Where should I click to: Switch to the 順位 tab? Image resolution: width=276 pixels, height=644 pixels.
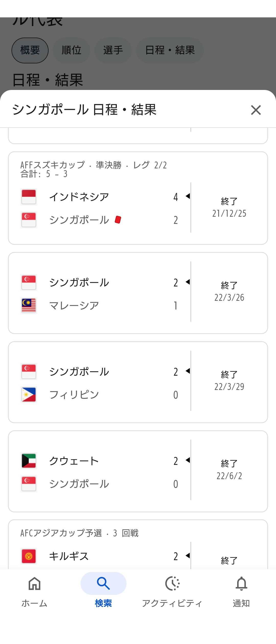click(71, 50)
